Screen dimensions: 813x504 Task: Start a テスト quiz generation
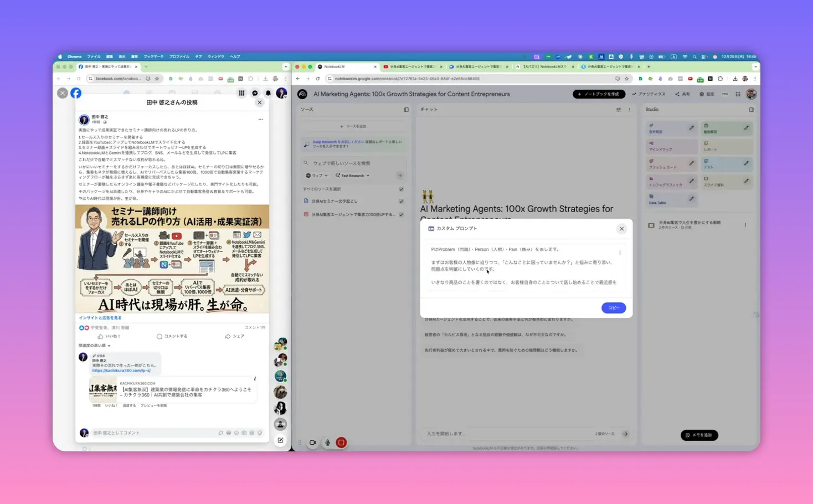(x=723, y=164)
